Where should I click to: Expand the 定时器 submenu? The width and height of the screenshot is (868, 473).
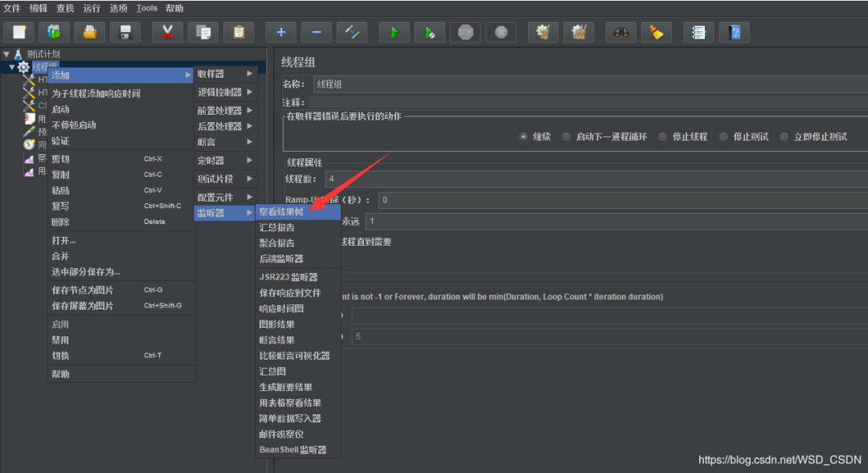(x=224, y=161)
